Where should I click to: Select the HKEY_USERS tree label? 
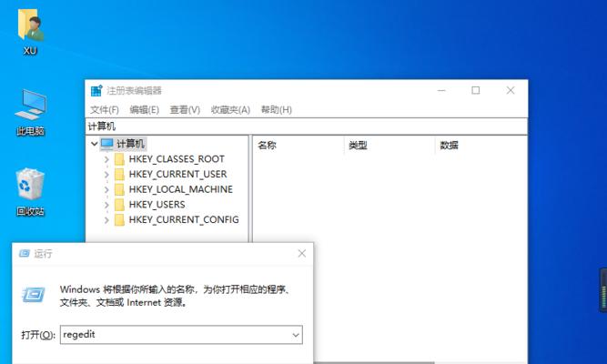tap(157, 205)
